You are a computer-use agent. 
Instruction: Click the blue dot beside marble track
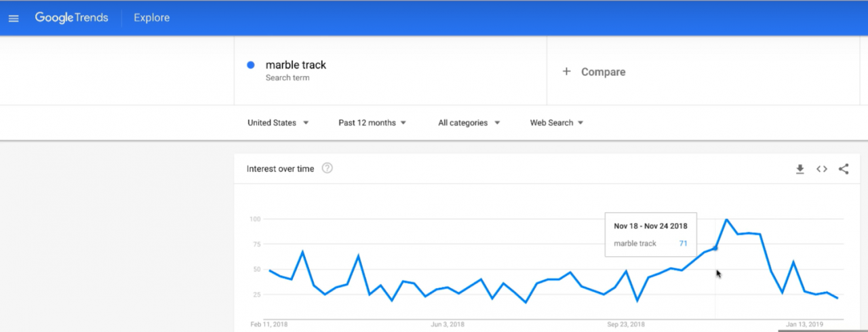tap(251, 65)
